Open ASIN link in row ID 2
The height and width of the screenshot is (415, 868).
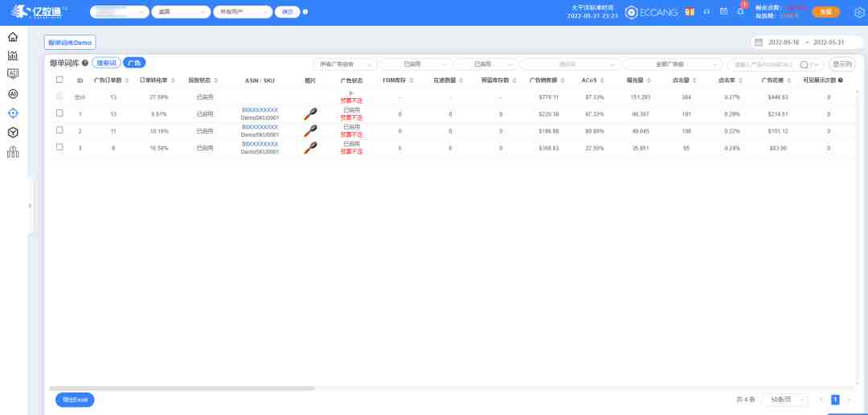click(260, 127)
